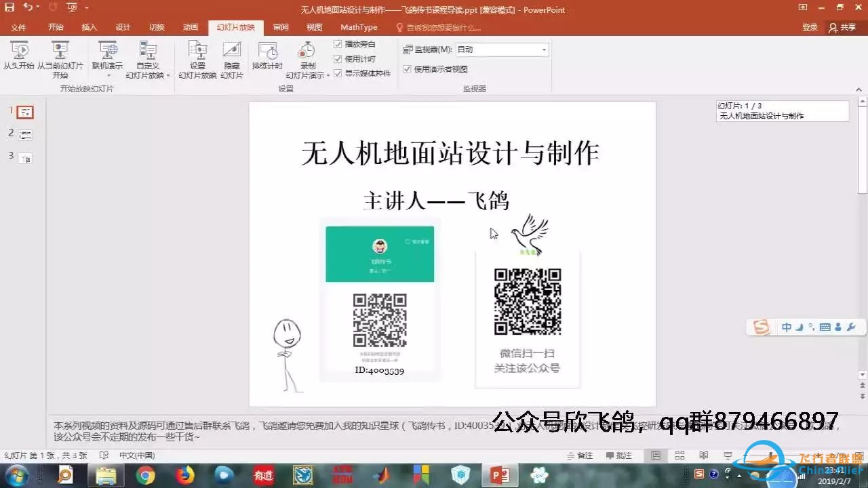Undo the last action
The height and width of the screenshot is (488, 868).
point(28,7)
